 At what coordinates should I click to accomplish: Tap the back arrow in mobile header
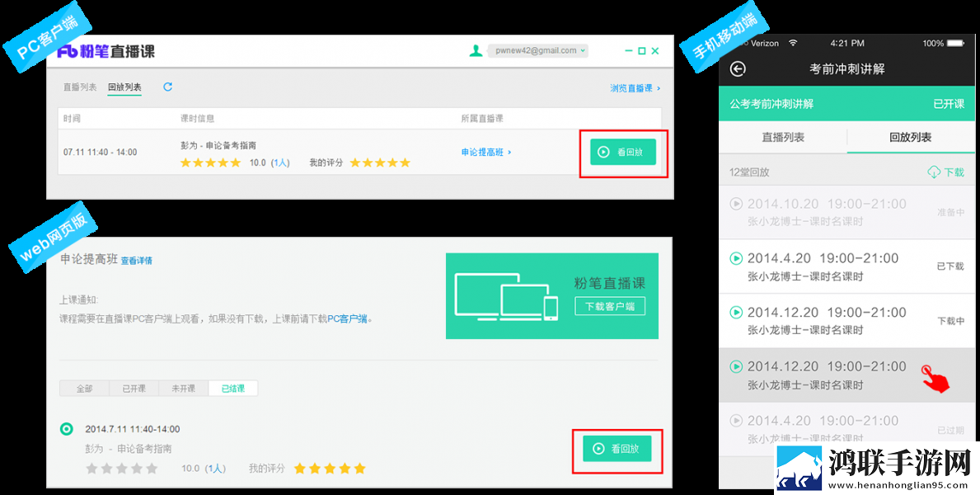pyautogui.click(x=738, y=68)
